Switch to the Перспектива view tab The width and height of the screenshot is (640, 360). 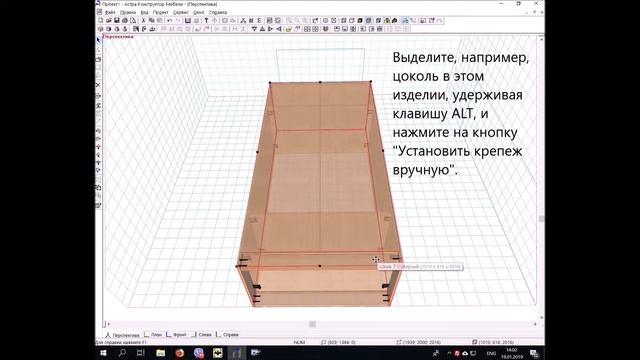tap(122, 335)
